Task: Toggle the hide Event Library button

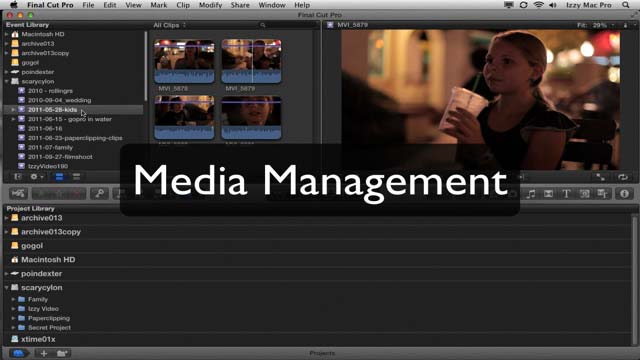Action: pyautogui.click(x=18, y=177)
